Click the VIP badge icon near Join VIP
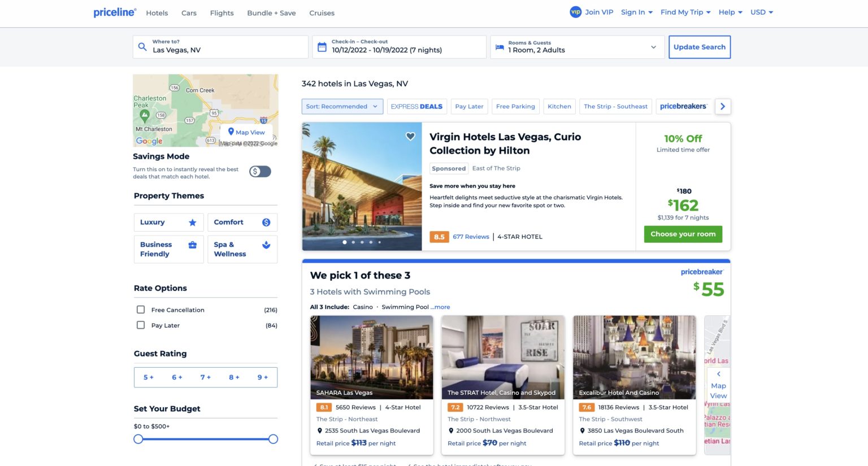Image resolution: width=868 pixels, height=466 pixels. click(x=575, y=11)
